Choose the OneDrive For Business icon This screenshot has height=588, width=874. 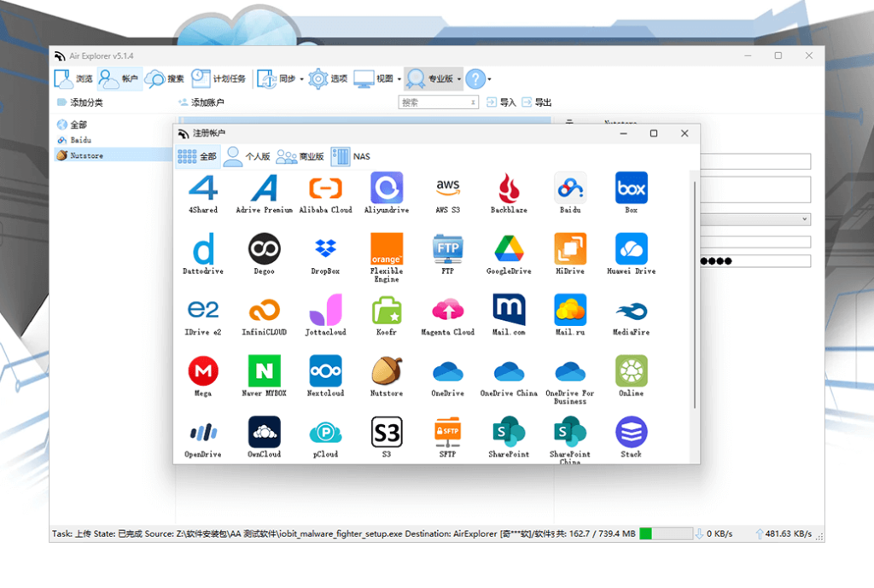(569, 371)
